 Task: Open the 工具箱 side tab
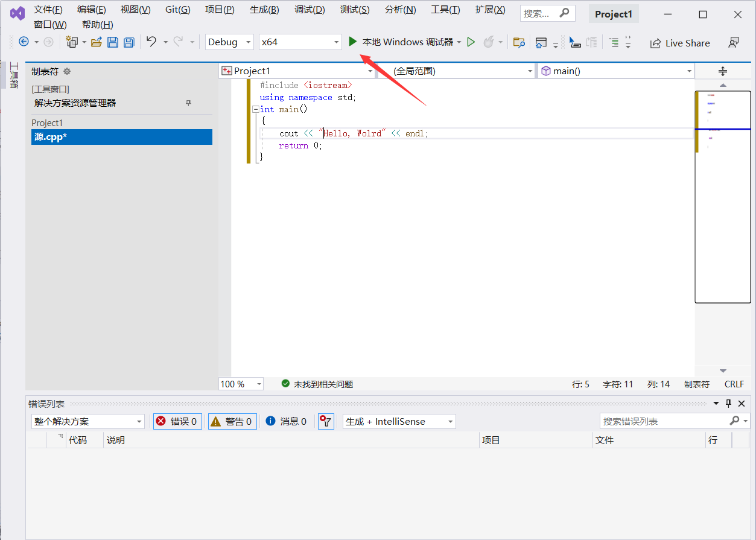point(13,75)
